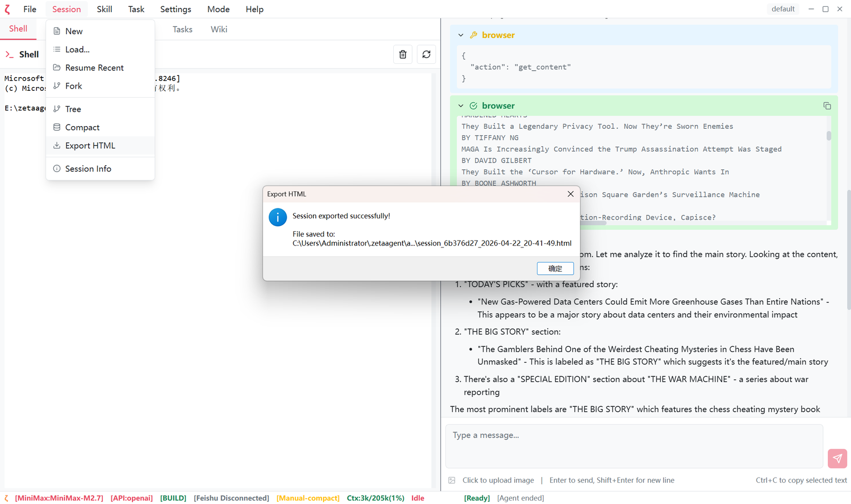The width and height of the screenshot is (851, 504).
Task: Open the Settings menu
Action: [175, 9]
